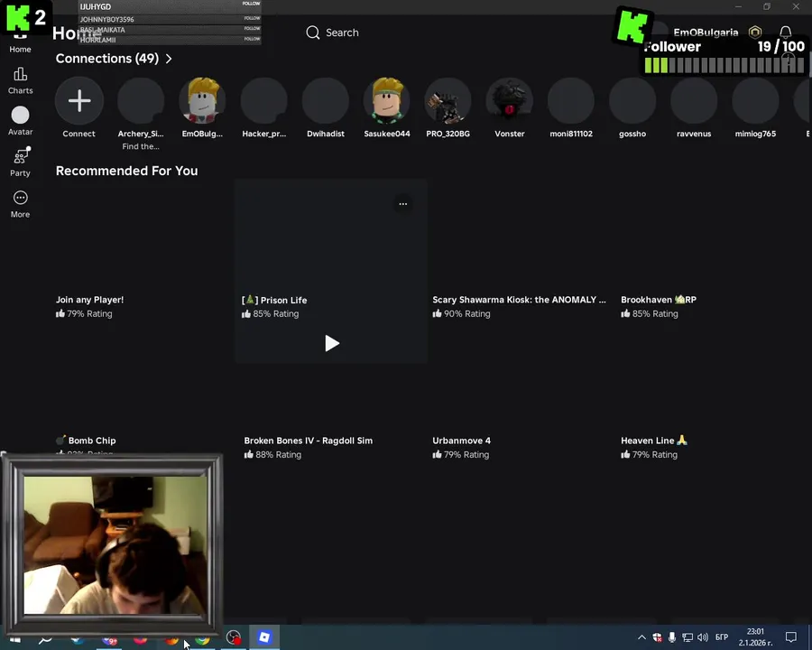Open mimiog765 connection avatar

755,100
